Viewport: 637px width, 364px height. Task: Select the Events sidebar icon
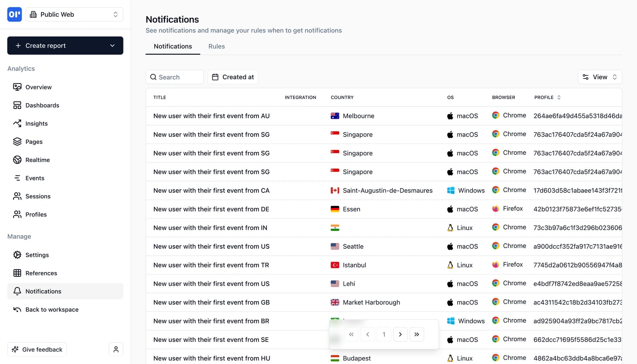[17, 178]
